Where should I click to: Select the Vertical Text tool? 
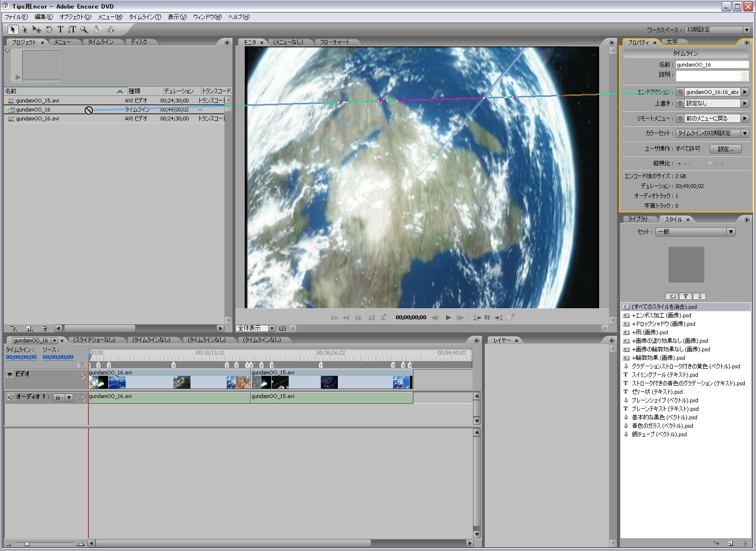[72, 29]
